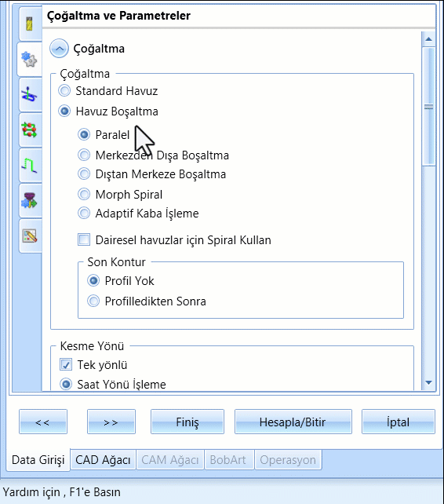Go to next page with >> button

[x=111, y=422]
